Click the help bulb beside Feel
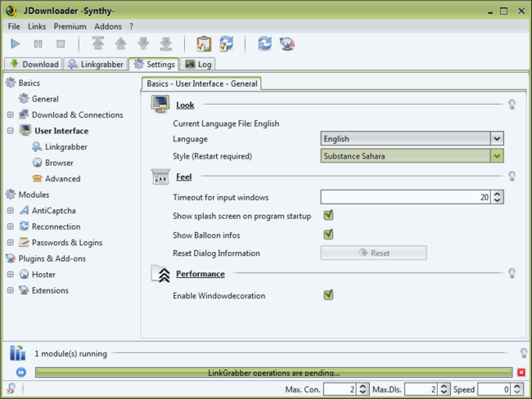The width and height of the screenshot is (532, 399). [x=512, y=176]
